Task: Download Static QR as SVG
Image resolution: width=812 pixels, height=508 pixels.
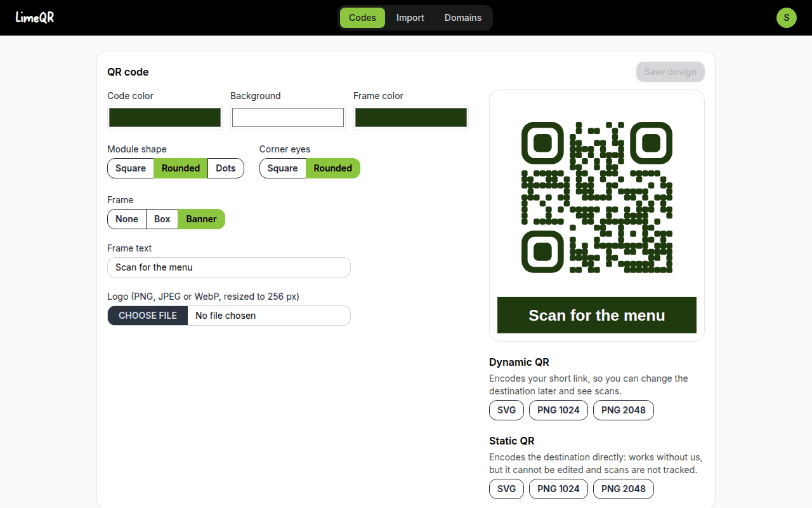Action: (506, 489)
